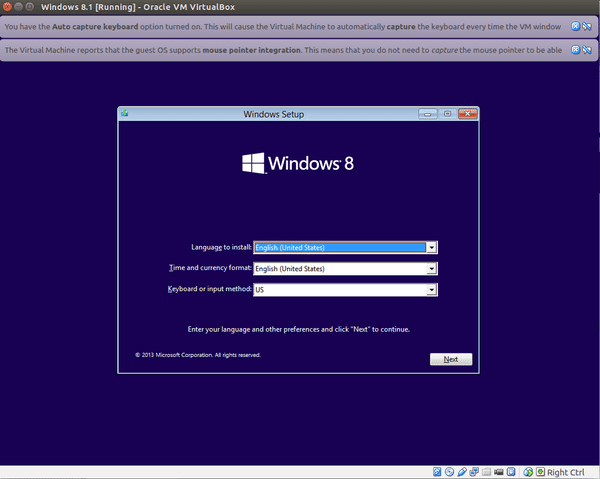The image size is (600, 479).
Task: Click the optical disk indicator in status bar
Action: pos(450,472)
